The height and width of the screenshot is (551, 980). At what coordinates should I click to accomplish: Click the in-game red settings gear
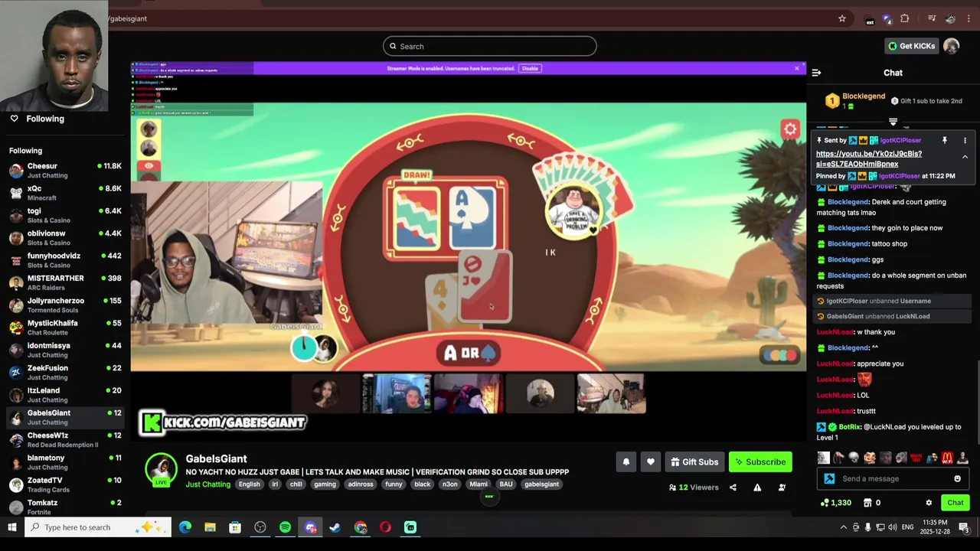click(x=790, y=129)
